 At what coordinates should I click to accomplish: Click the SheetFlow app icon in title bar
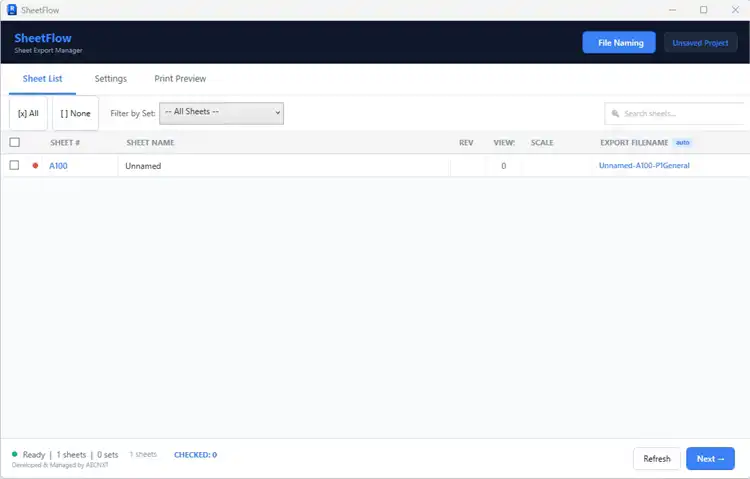coord(12,10)
